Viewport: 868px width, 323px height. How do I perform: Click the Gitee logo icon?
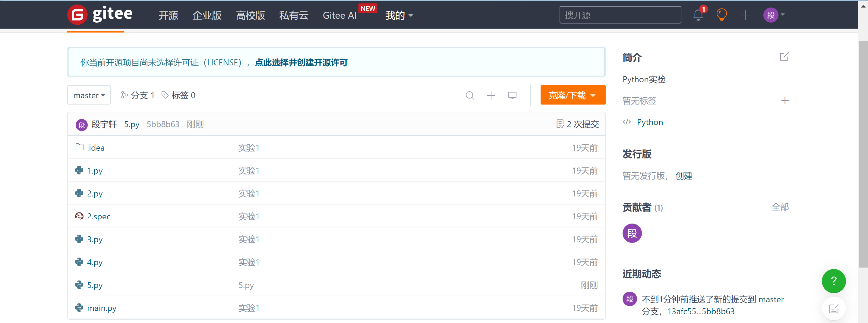[x=77, y=15]
